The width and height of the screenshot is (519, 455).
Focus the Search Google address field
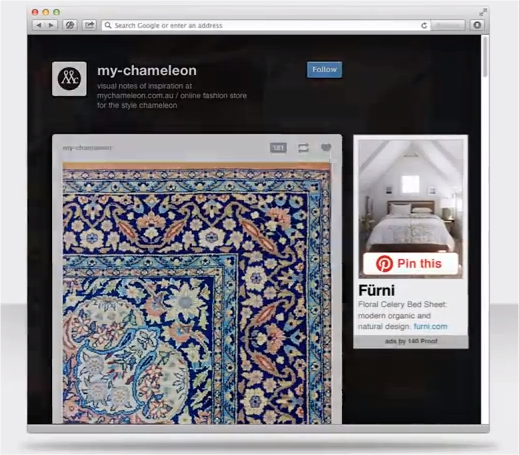pyautogui.click(x=261, y=26)
